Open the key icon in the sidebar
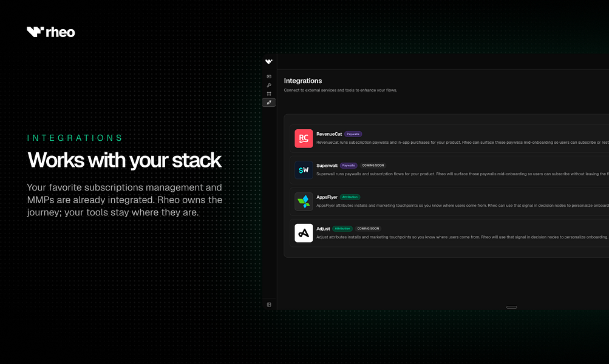The width and height of the screenshot is (609, 364). [x=269, y=85]
